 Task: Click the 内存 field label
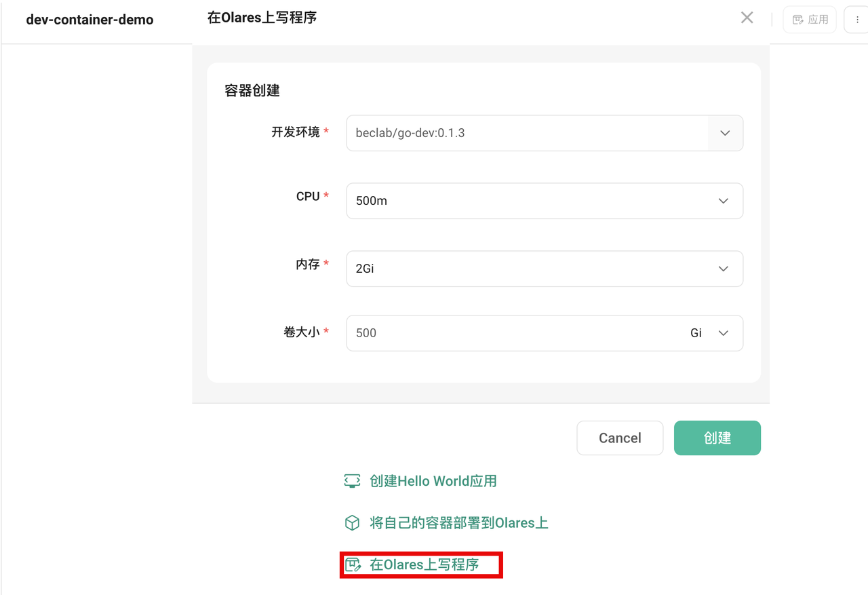click(x=308, y=264)
